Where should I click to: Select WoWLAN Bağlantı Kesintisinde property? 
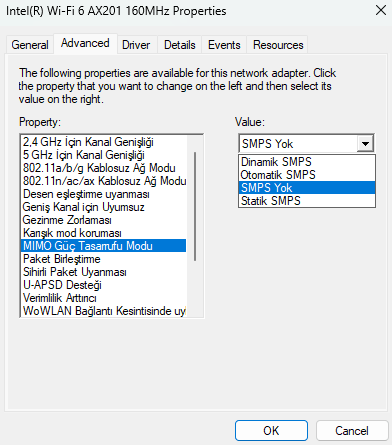point(104,311)
